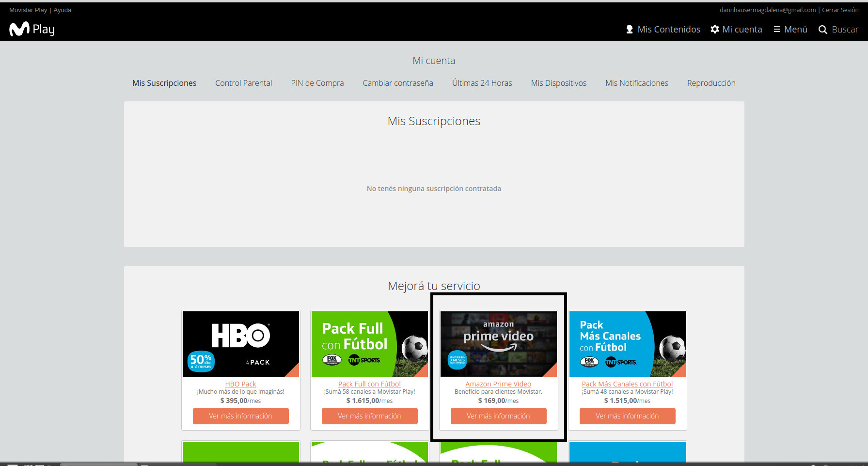This screenshot has height=466, width=868.
Task: Open the hamburger Menú
Action: point(777,30)
